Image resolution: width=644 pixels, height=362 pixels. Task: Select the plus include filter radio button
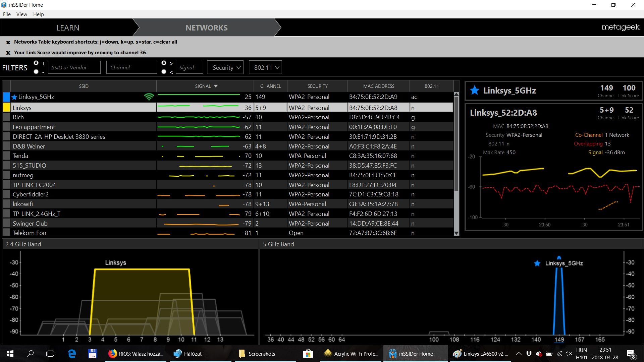[x=36, y=63]
